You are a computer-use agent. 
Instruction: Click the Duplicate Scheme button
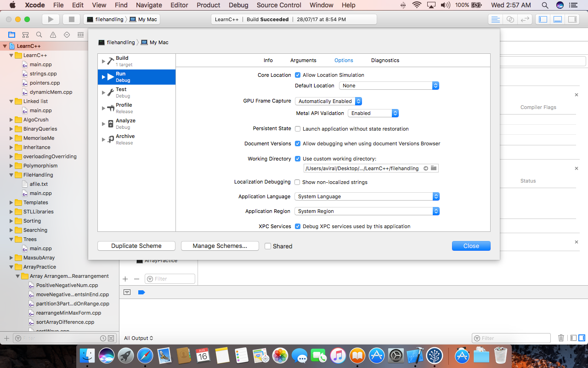click(x=136, y=246)
